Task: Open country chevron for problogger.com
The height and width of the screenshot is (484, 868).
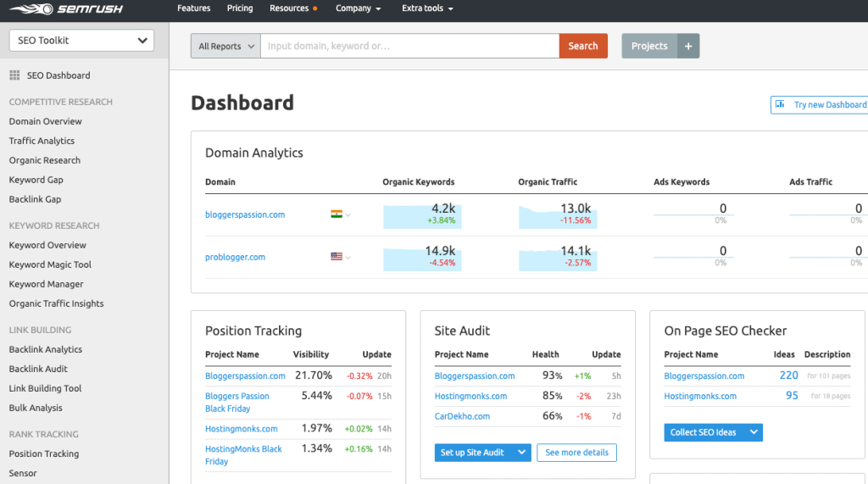Action: pyautogui.click(x=348, y=257)
